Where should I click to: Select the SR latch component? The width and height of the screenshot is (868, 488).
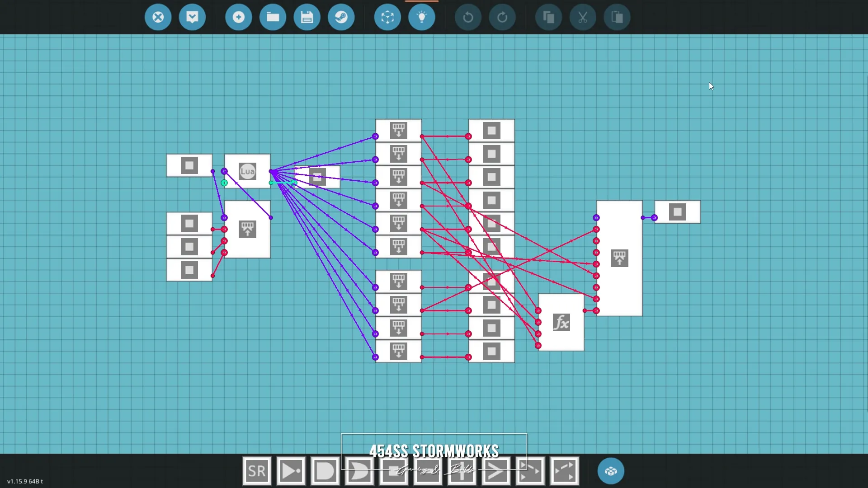257,471
